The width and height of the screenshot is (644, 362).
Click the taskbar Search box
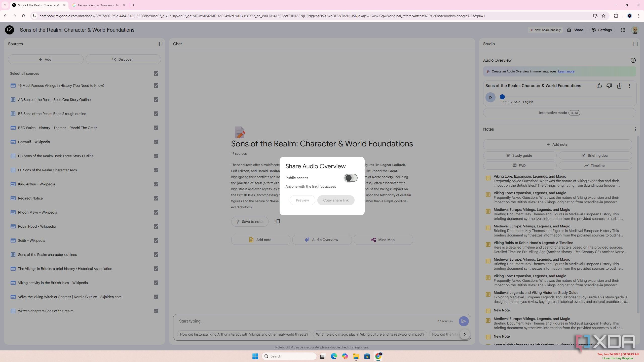coord(289,356)
